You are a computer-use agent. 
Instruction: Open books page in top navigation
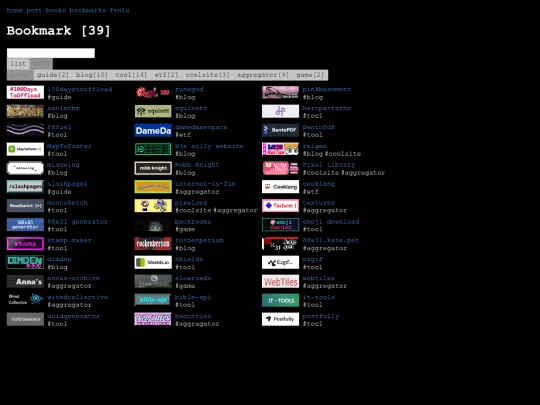[56, 10]
